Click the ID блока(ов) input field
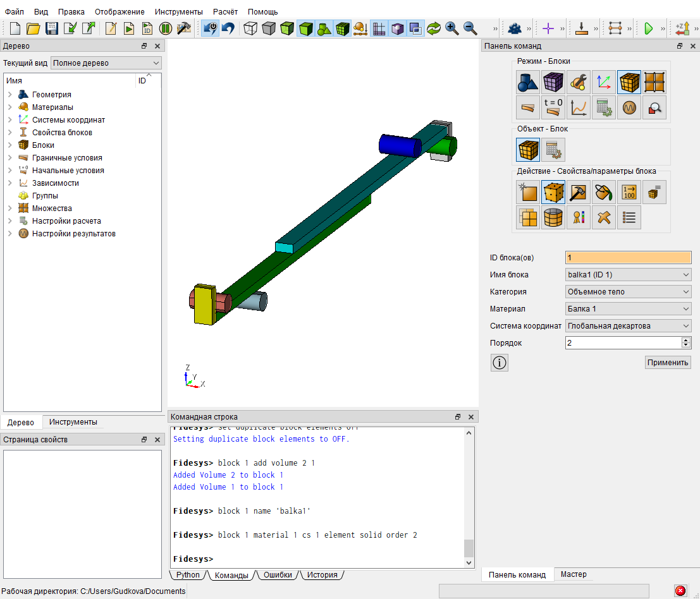Screen dimensions: 700x599 [x=628, y=258]
